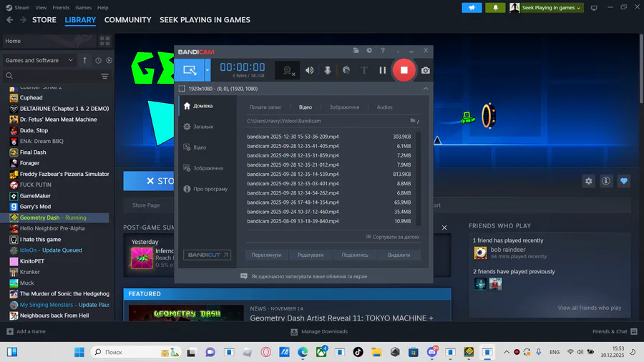Click the 1920x1080 capture area rectangle icon
This screenshot has width=644, height=362.
tap(182, 89)
